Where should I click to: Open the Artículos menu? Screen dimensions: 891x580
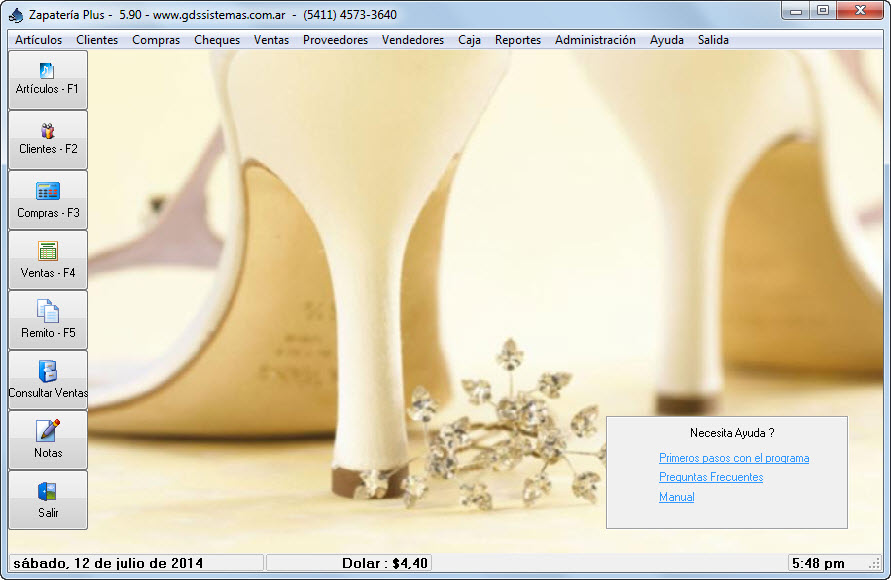(x=39, y=40)
